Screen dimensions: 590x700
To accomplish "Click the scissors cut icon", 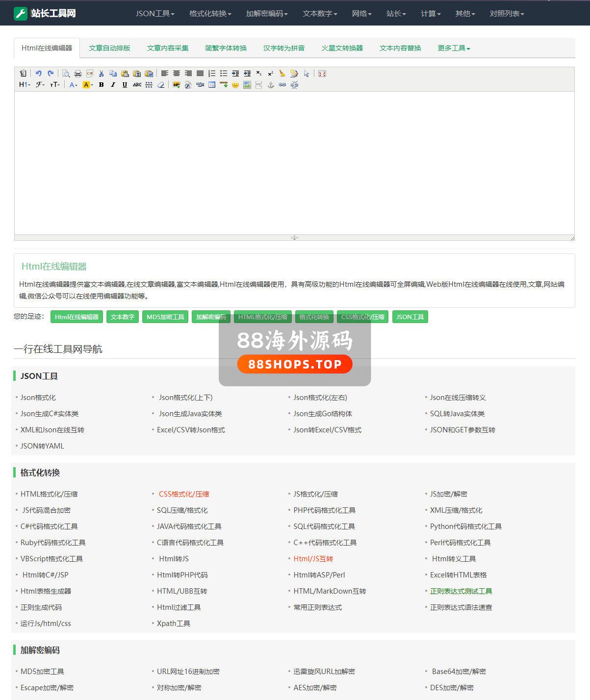I will pyautogui.click(x=101, y=74).
